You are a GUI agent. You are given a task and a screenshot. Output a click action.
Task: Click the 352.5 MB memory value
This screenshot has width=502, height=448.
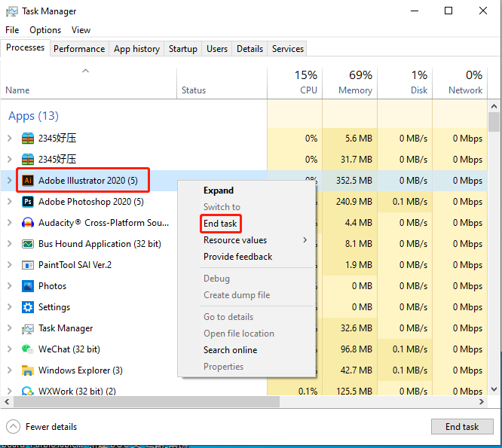[x=354, y=181]
